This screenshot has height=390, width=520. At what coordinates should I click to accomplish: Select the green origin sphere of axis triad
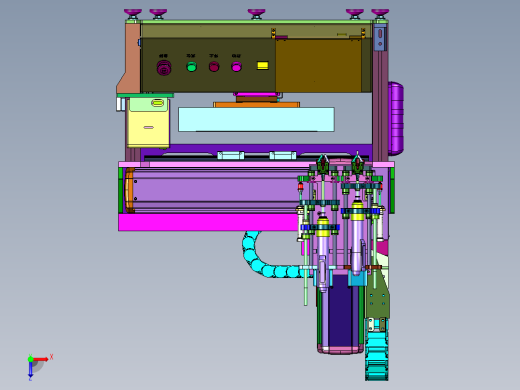coord(30,359)
